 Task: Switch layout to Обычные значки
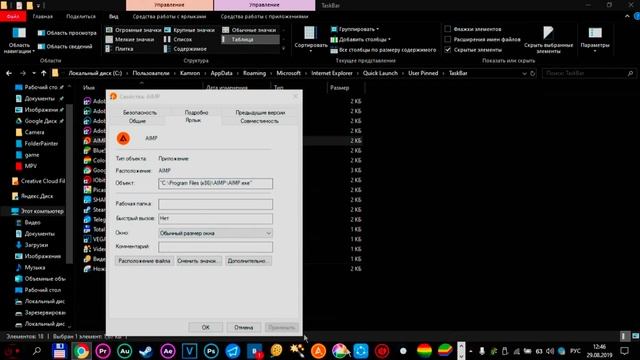(249, 30)
